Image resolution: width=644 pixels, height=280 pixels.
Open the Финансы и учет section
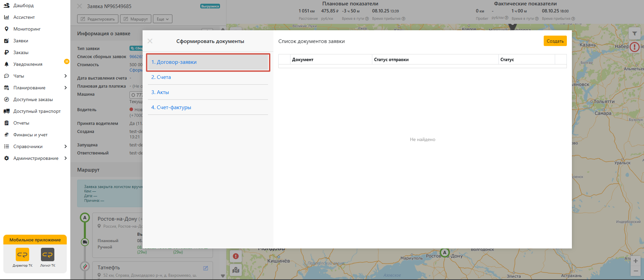[x=30, y=135]
